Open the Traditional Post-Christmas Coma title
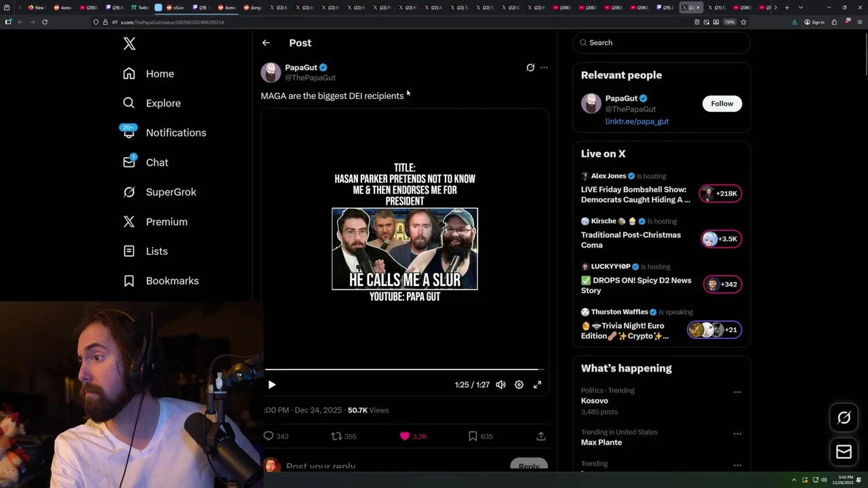 click(631, 240)
